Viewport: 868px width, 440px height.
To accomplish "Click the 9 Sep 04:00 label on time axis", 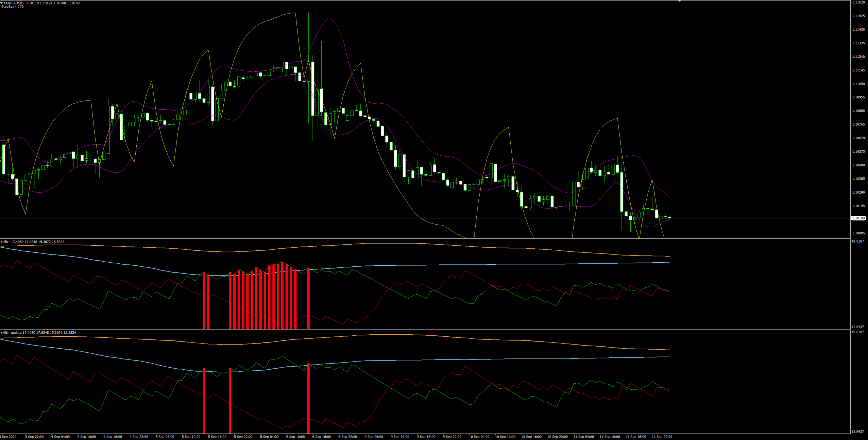I will click(x=374, y=437).
